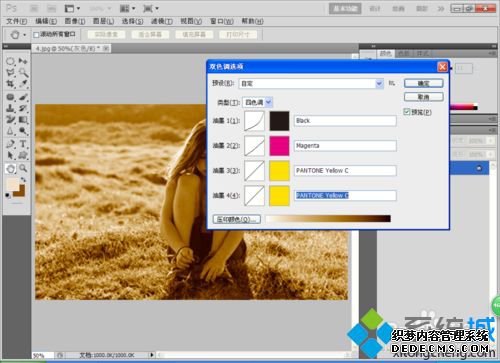Toggle scroll all windows checkbox

(36, 35)
